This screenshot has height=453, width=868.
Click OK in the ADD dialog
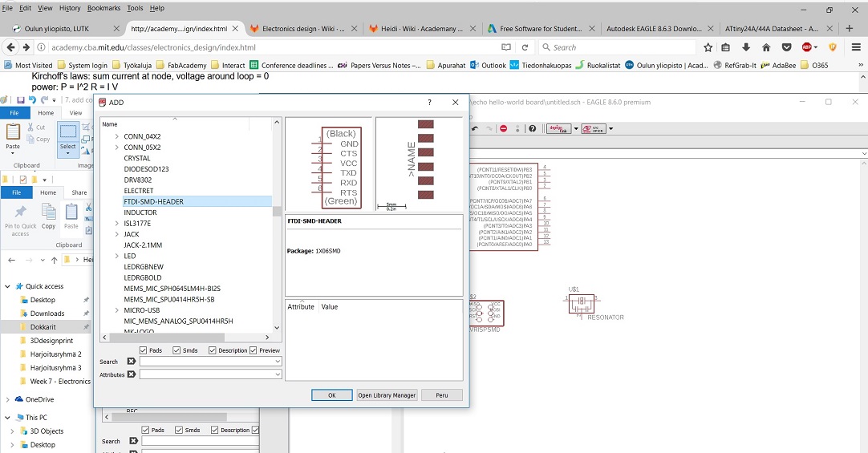point(331,395)
